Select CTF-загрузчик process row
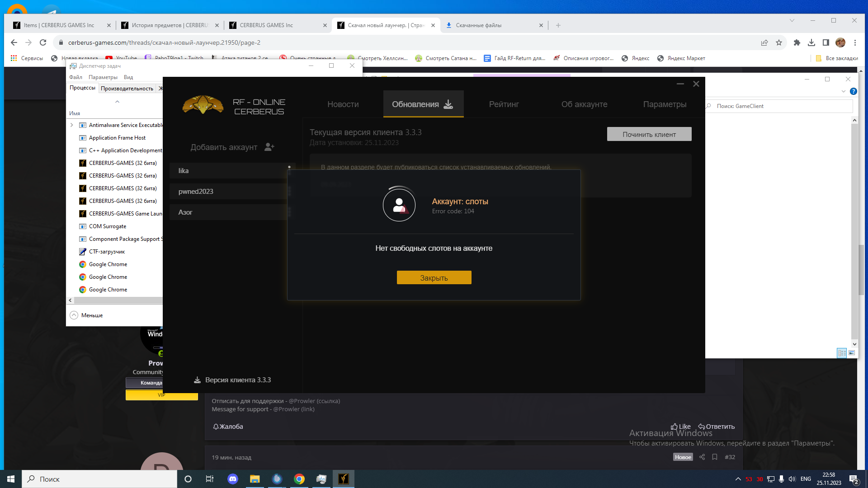The height and width of the screenshot is (488, 868). 107,252
